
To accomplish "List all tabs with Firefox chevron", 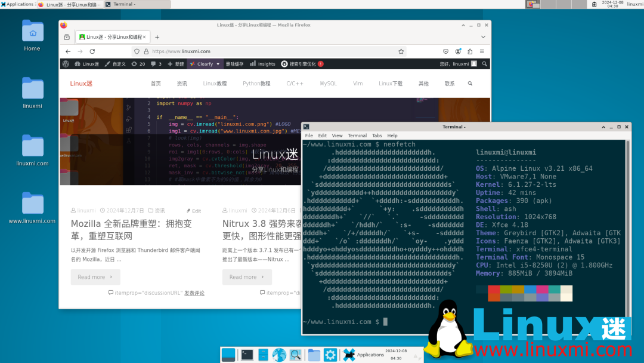I will (483, 37).
